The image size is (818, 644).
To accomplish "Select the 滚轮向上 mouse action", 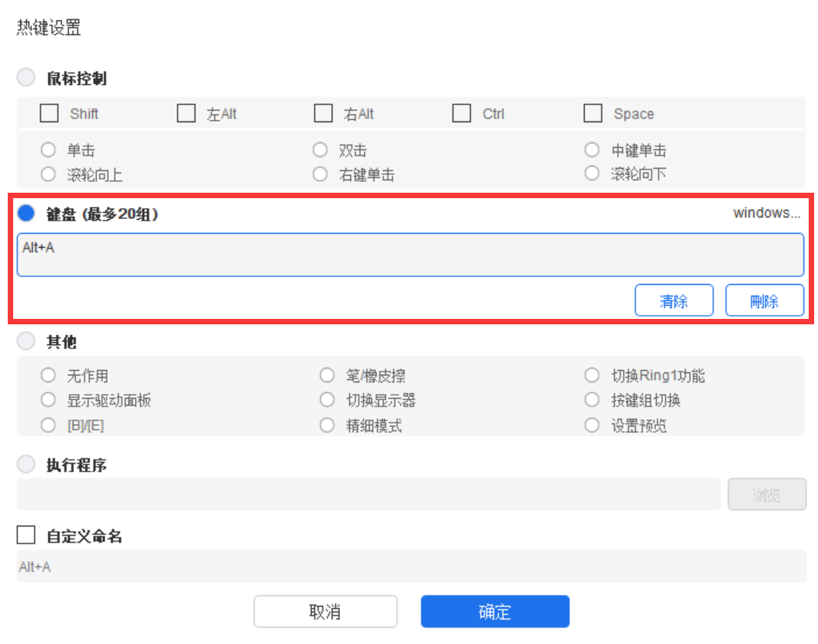I will coord(48,174).
